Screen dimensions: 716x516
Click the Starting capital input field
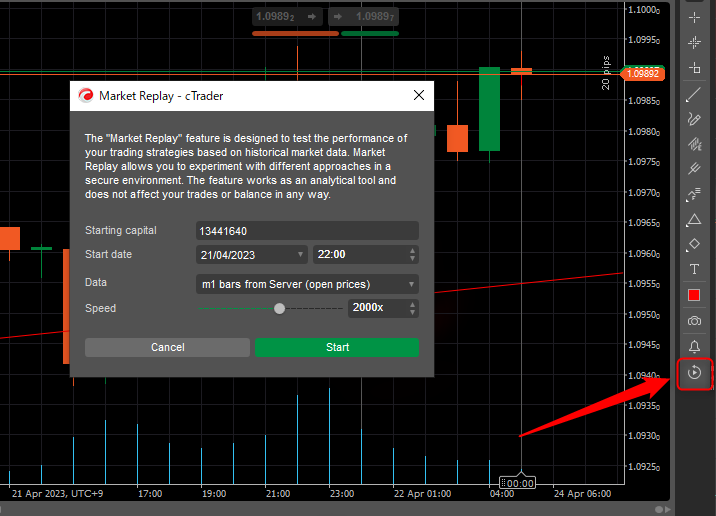(x=307, y=231)
